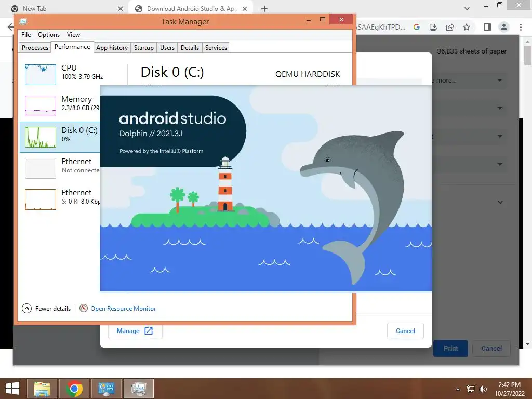
Task: Switch to the Startup tab
Action: (x=143, y=47)
